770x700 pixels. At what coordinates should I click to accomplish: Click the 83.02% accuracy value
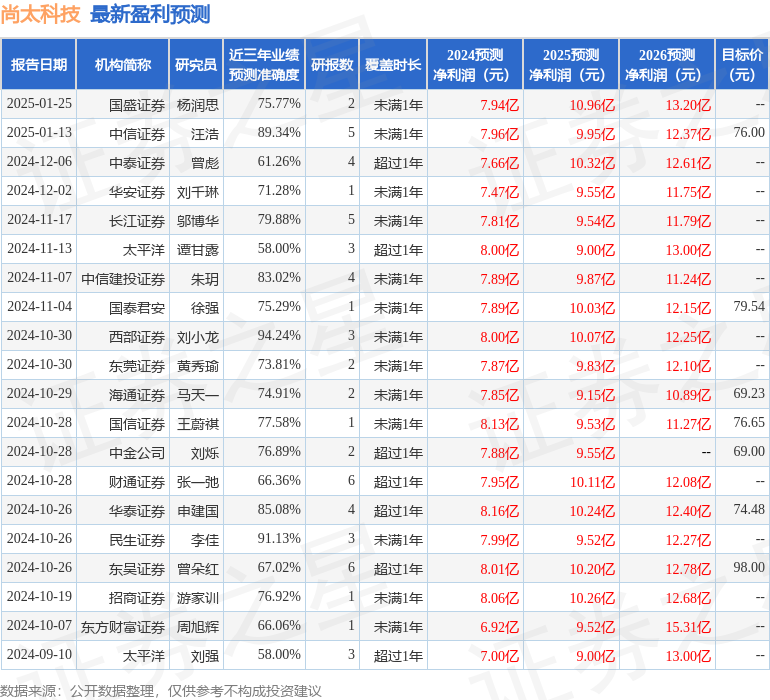point(279,278)
